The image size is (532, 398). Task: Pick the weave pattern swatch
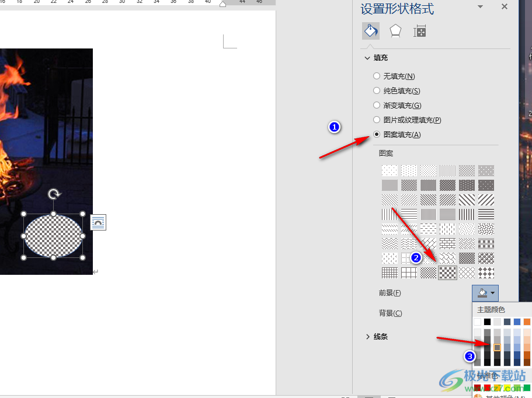click(467, 243)
